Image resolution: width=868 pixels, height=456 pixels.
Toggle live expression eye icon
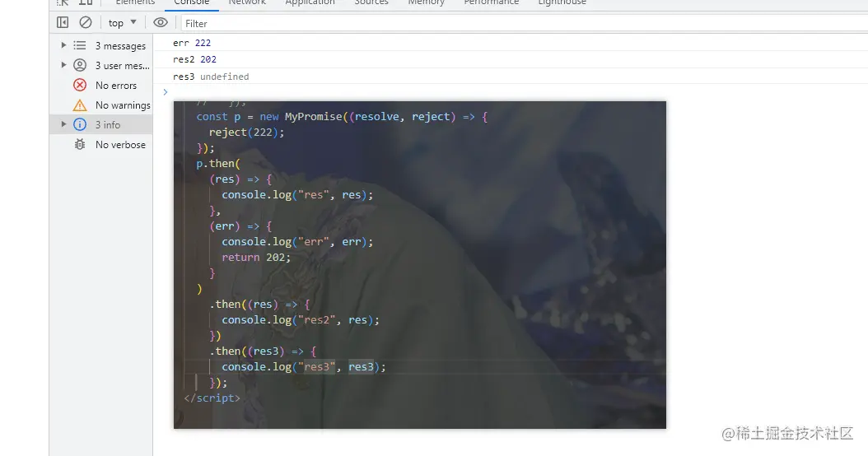(x=161, y=23)
